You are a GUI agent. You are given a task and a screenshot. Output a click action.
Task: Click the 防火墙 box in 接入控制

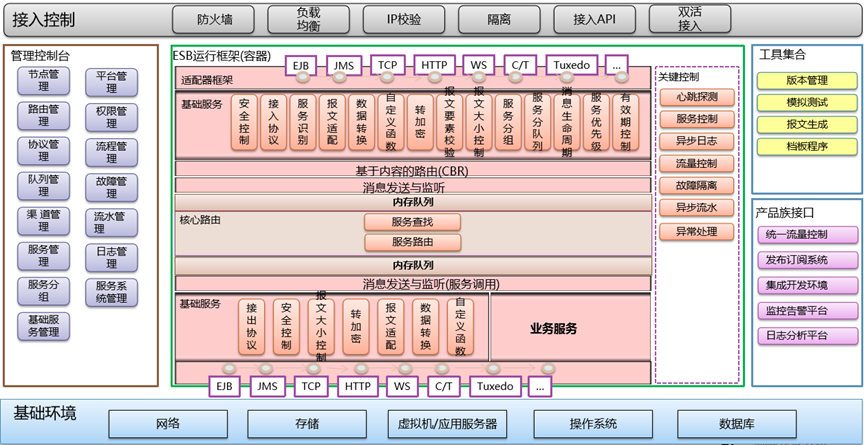(x=214, y=20)
